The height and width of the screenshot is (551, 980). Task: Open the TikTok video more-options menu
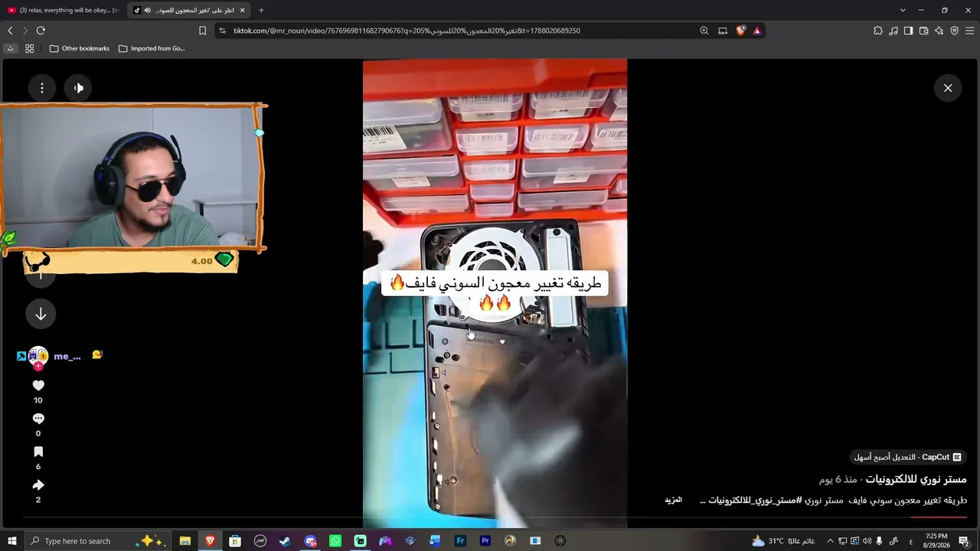pyautogui.click(x=42, y=88)
